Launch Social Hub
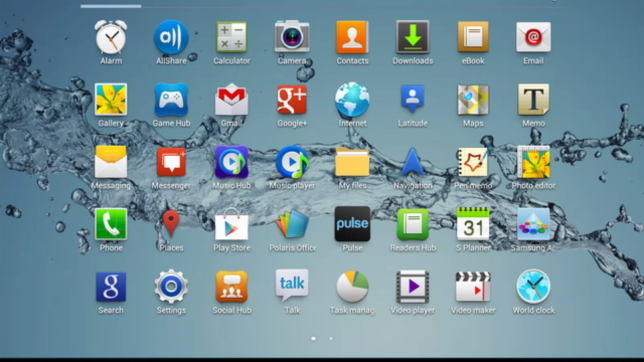Viewport: 644px width, 362px height. coord(231,286)
